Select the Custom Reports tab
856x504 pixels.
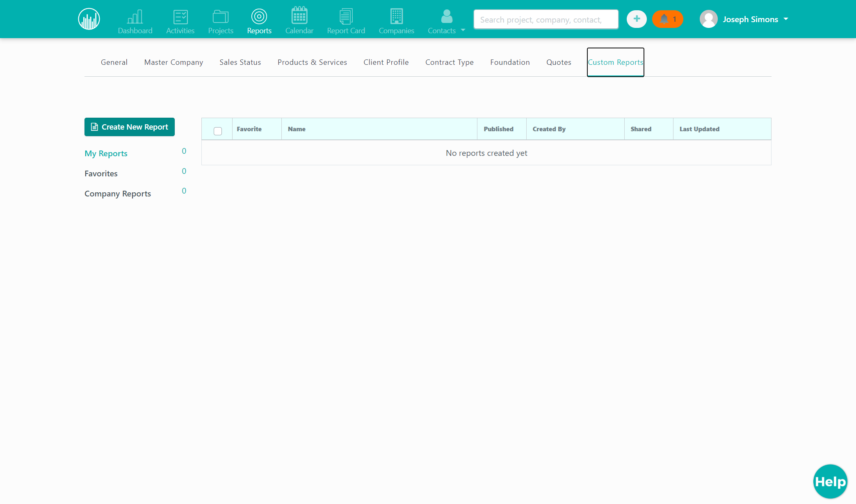[616, 62]
